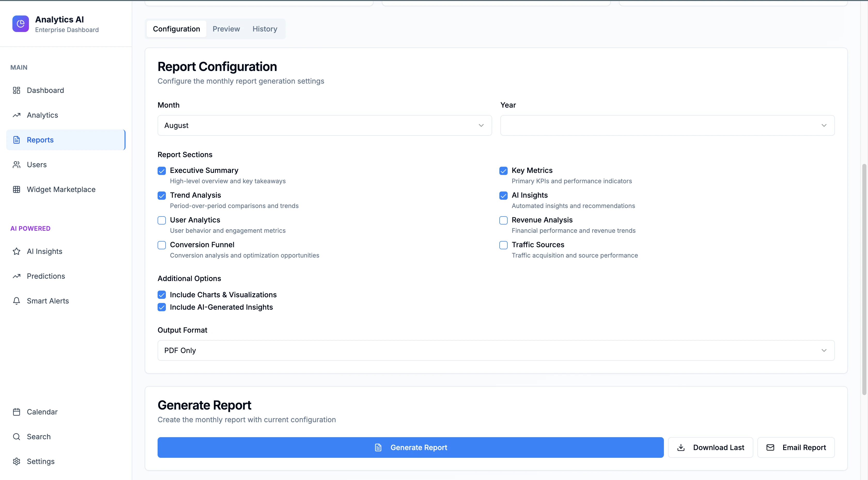Click the Widget Marketplace table icon
Image resolution: width=868 pixels, height=480 pixels.
click(17, 189)
